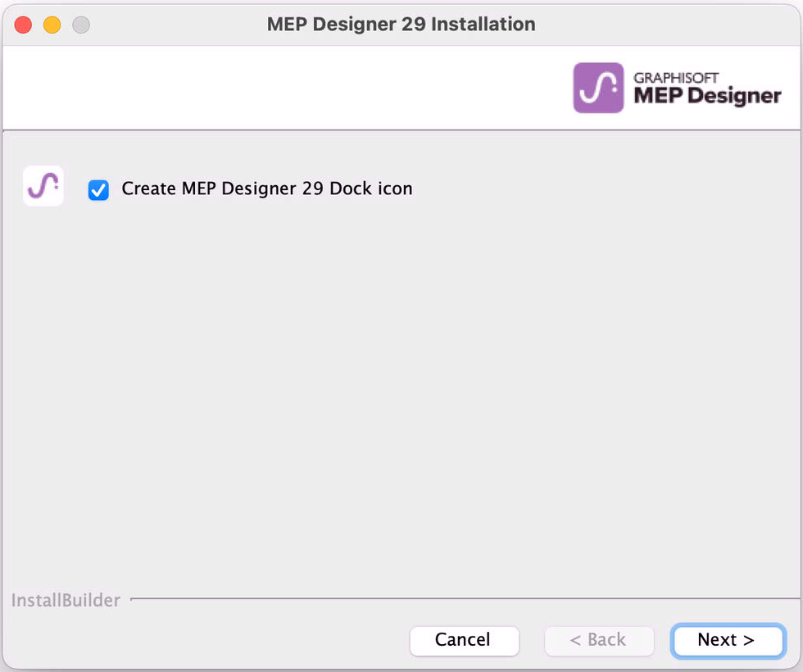Click the small MEP Designer icon beside the checkbox
Image resolution: width=803 pixels, height=672 pixels.
pos(43,186)
